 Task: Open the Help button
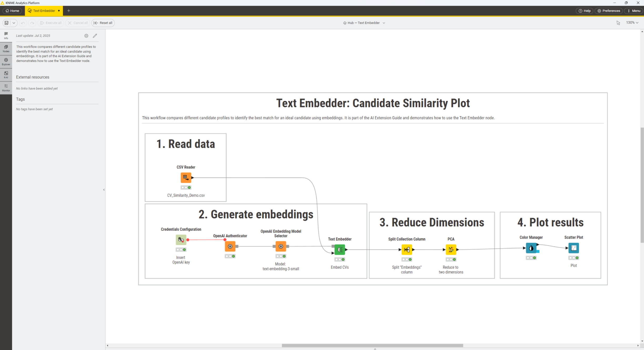585,11
